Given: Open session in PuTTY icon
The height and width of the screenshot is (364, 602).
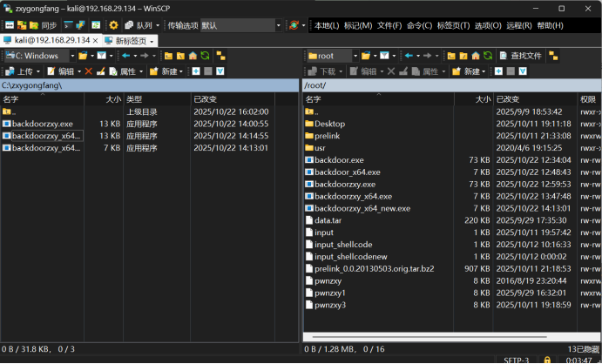Looking at the screenshot, I should [x=80, y=26].
